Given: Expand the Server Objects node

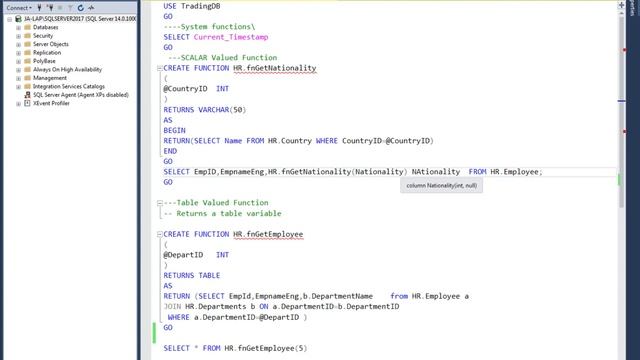Looking at the screenshot, I should [x=18, y=44].
